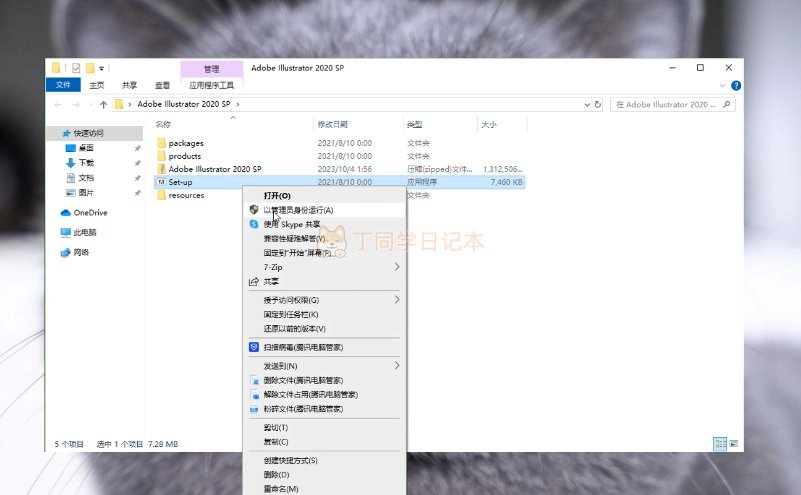Open the address bar history dropdown
This screenshot has height=495, width=801.
click(x=587, y=104)
